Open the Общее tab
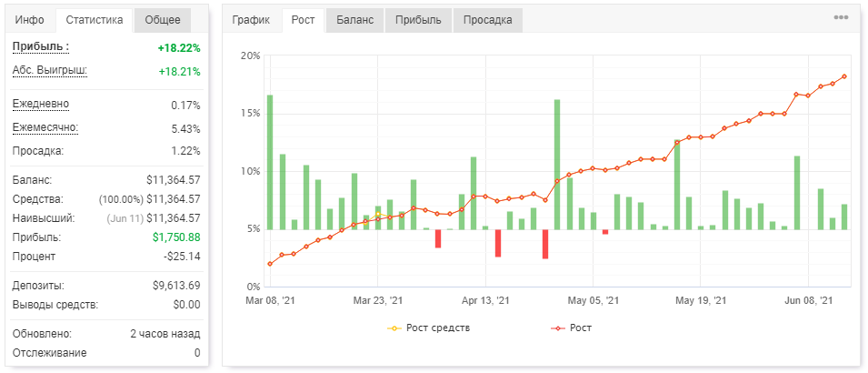 coord(163,20)
